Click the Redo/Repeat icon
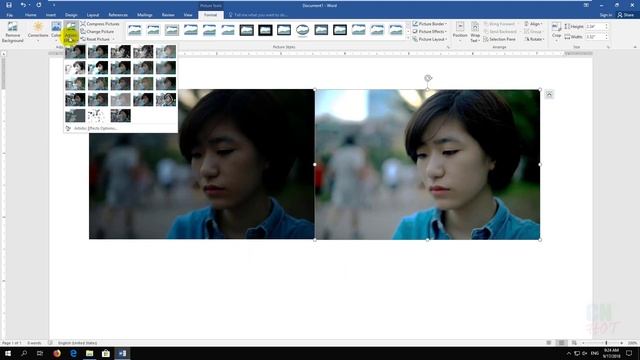Screen dimensions: 640x360 (x=39, y=5)
